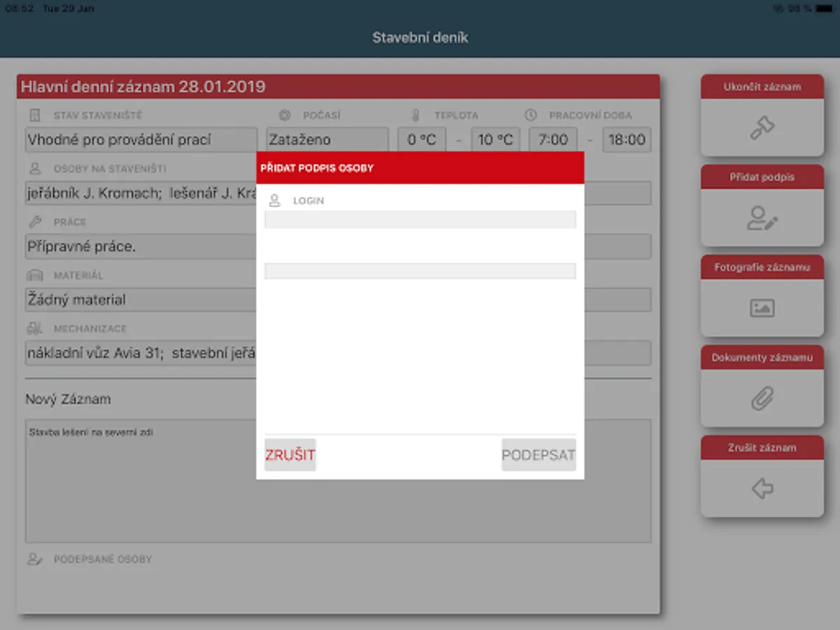Select the 0 °C minimum temperature field
Screen dimensions: 840x630
tap(421, 139)
